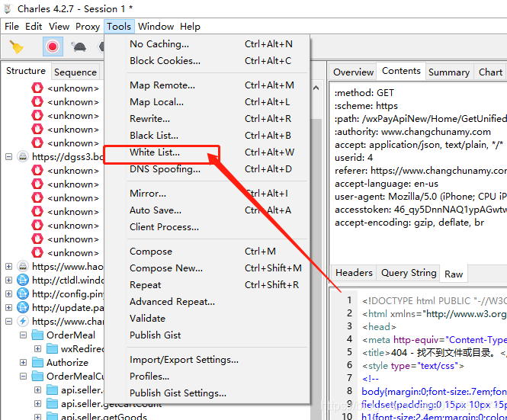
Task: Open the Rewrite... tool
Action: tap(207, 119)
